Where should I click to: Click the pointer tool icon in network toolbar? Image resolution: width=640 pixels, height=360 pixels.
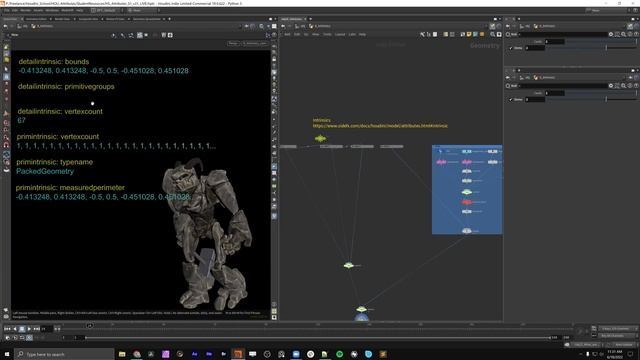click(x=422, y=35)
